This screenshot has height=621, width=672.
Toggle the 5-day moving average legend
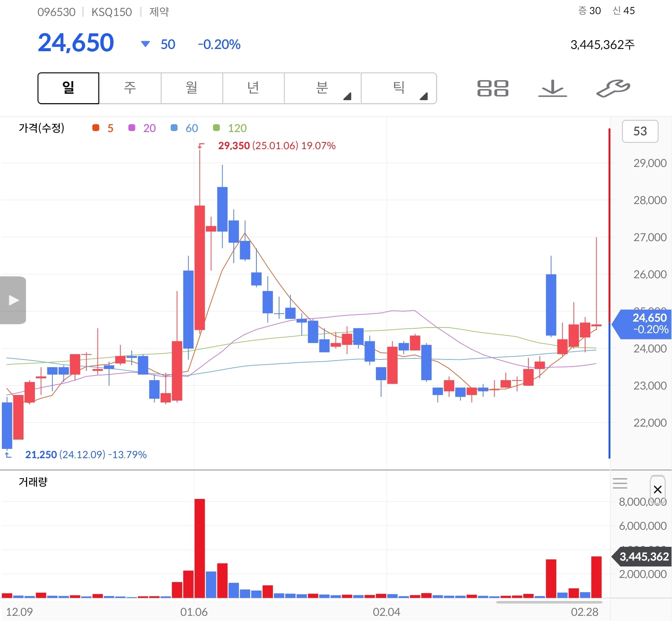103,128
